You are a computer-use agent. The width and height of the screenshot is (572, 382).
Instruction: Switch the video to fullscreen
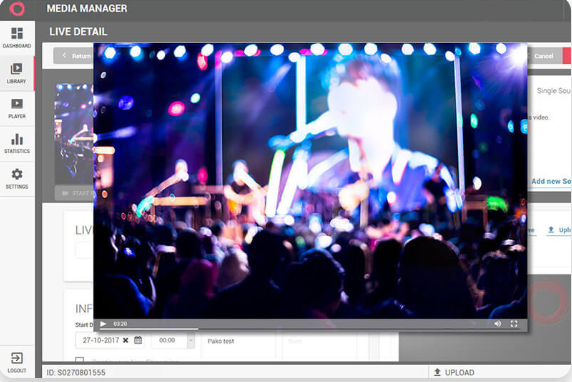point(514,324)
